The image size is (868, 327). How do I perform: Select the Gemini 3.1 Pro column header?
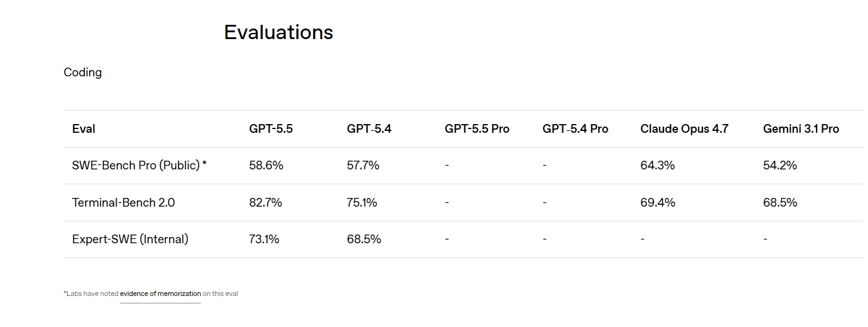pos(800,129)
